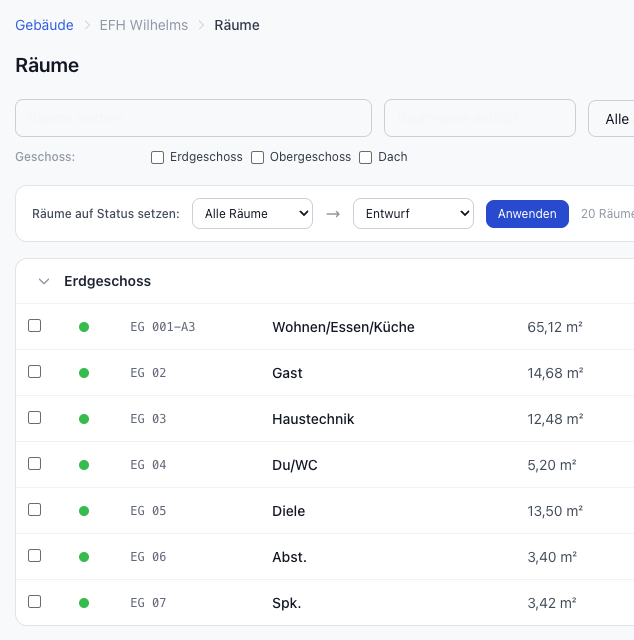Select checkbox for the Du/WC room
This screenshot has width=634, height=640.
(x=35, y=464)
